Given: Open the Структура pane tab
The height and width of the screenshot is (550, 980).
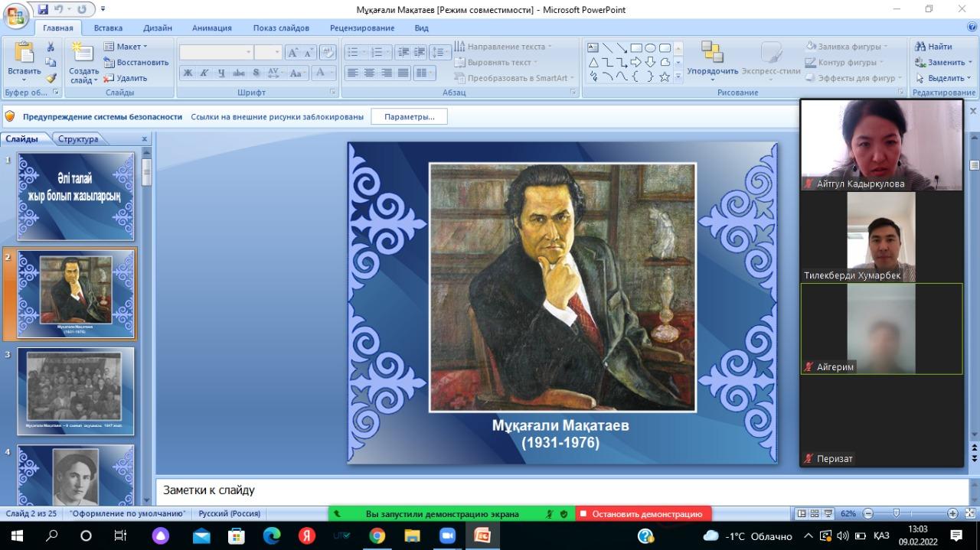Looking at the screenshot, I should (x=78, y=139).
